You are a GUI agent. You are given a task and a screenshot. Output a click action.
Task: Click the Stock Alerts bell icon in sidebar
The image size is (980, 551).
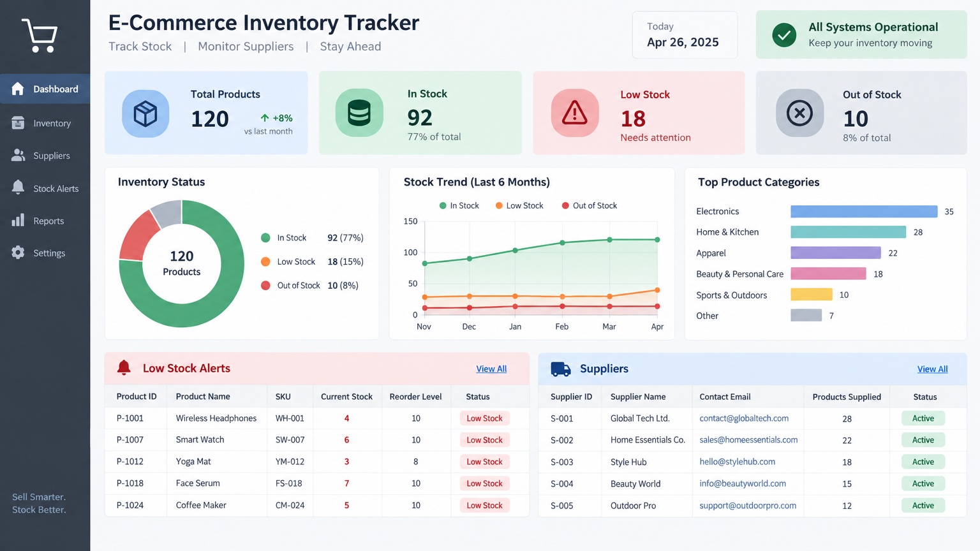tap(18, 187)
